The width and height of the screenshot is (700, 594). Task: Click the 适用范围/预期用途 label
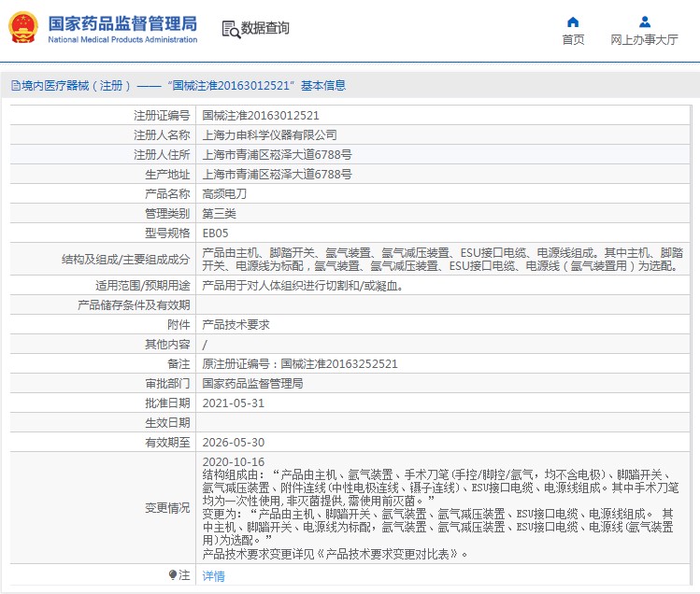tap(143, 286)
